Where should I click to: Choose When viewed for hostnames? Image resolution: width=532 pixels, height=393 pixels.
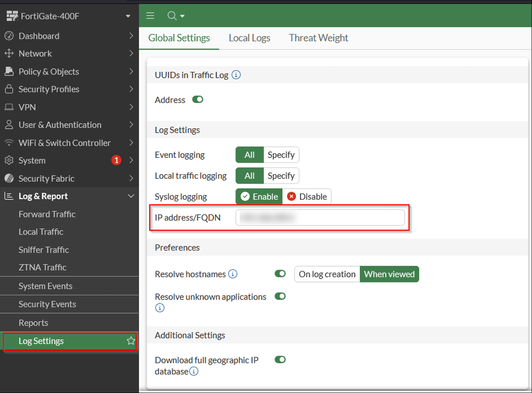tap(389, 274)
